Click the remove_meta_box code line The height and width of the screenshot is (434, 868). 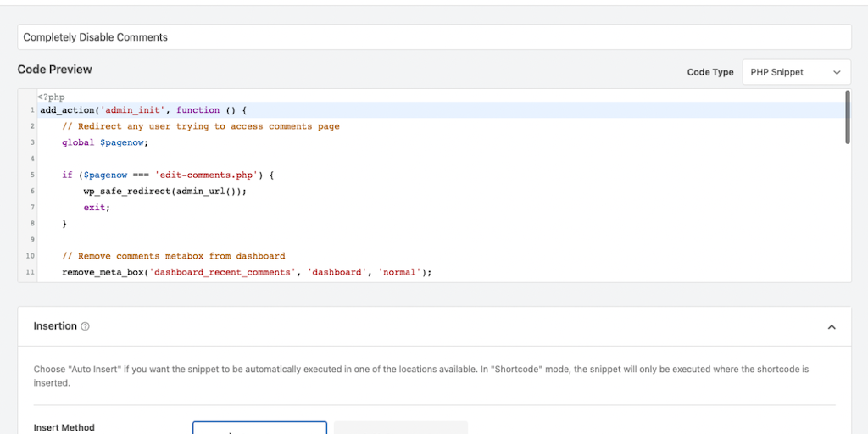[x=247, y=272]
